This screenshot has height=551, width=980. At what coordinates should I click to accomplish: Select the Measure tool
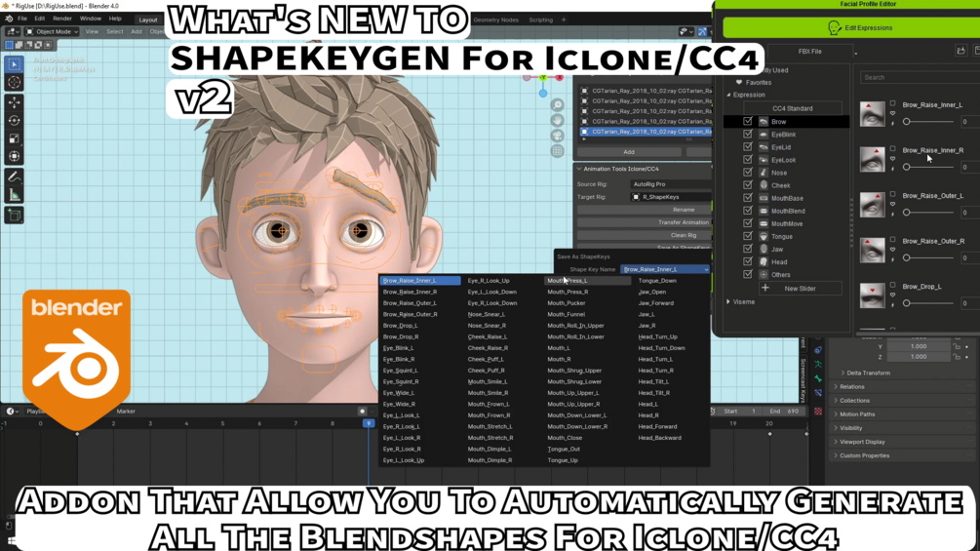(x=15, y=196)
